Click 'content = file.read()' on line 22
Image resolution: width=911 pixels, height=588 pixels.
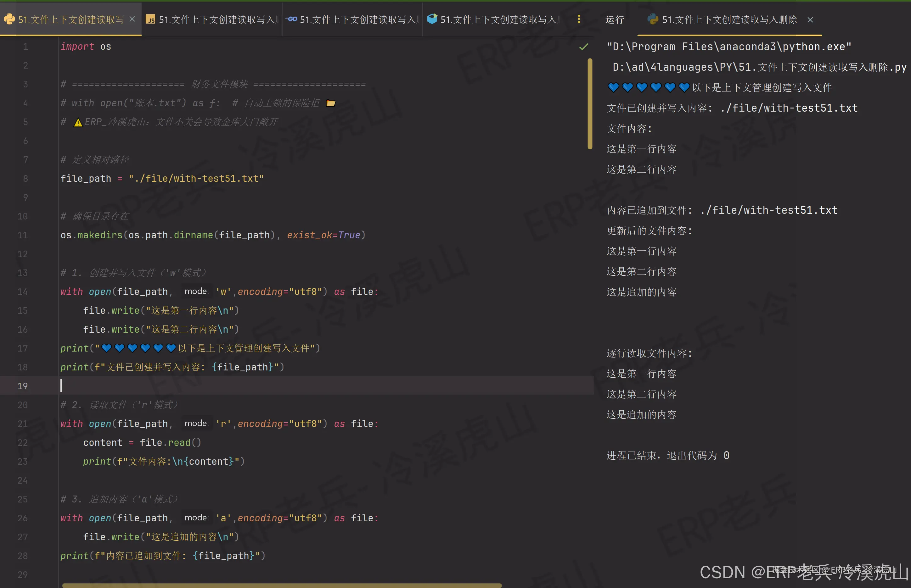point(142,442)
